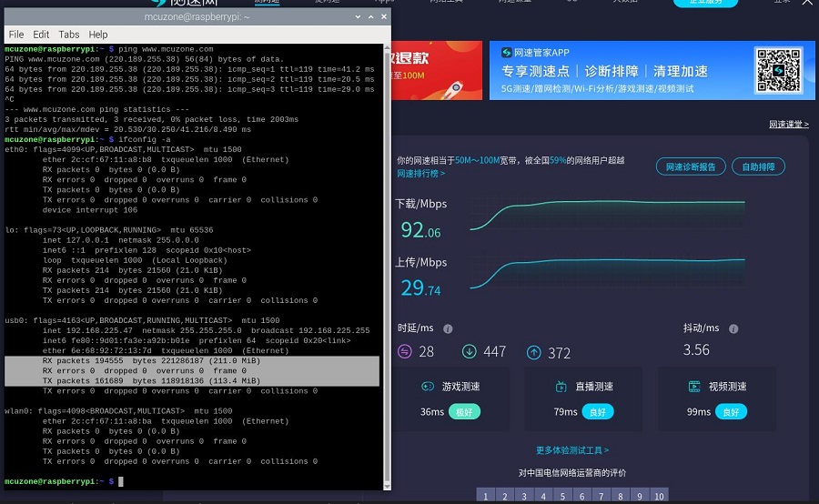
Task: Rate the carrier with score 4
Action: click(x=543, y=496)
